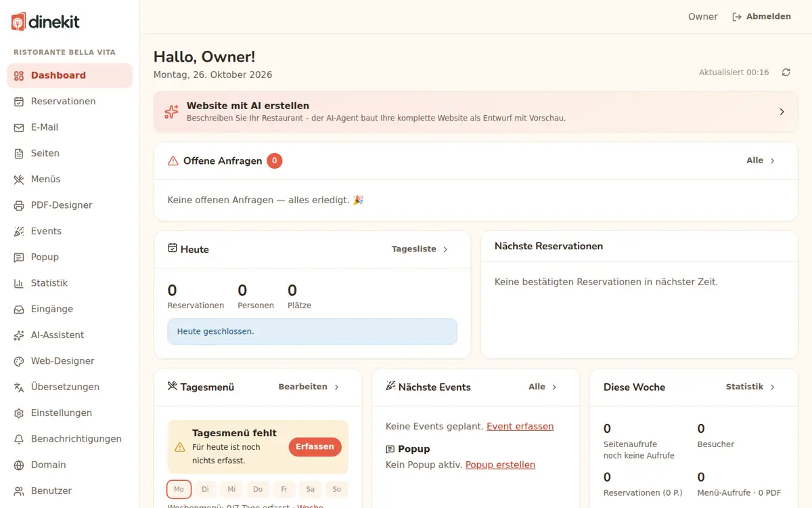This screenshot has height=508, width=812.
Task: Click the cutlery icon beside Tagesmenü heading
Action: [x=173, y=386]
